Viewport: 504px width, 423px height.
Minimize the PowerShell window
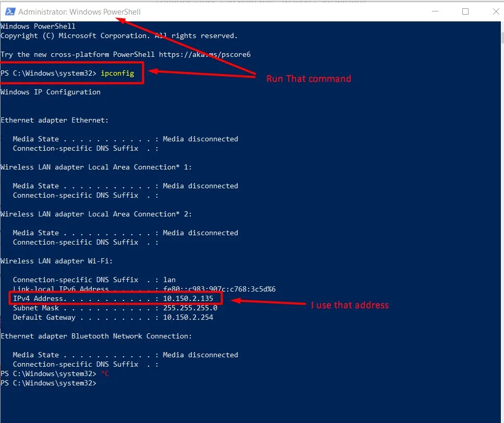435,11
